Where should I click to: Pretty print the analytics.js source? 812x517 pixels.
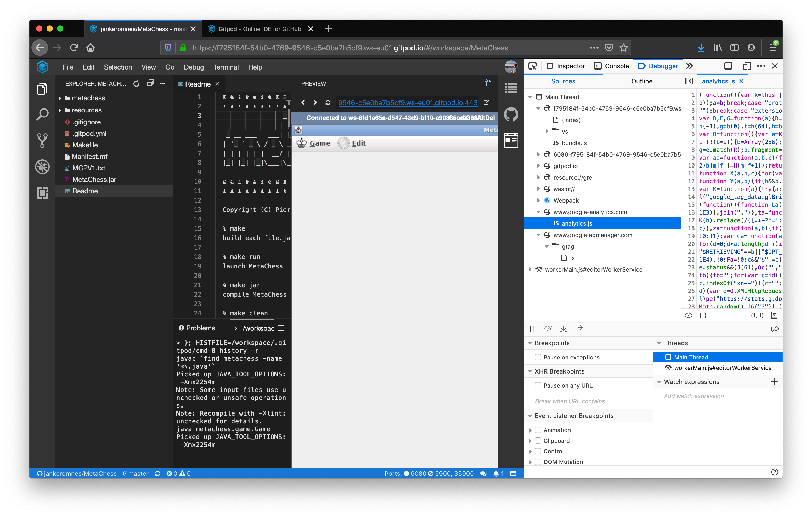[x=703, y=315]
